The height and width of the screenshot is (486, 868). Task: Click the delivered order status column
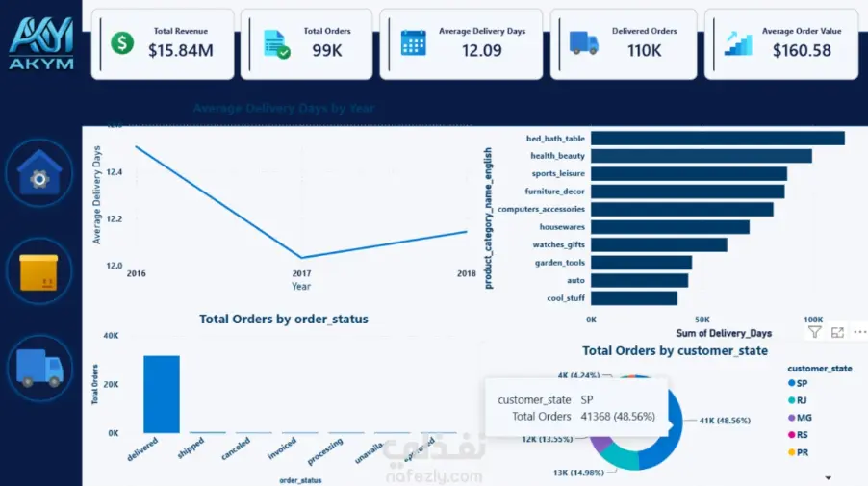tap(161, 395)
